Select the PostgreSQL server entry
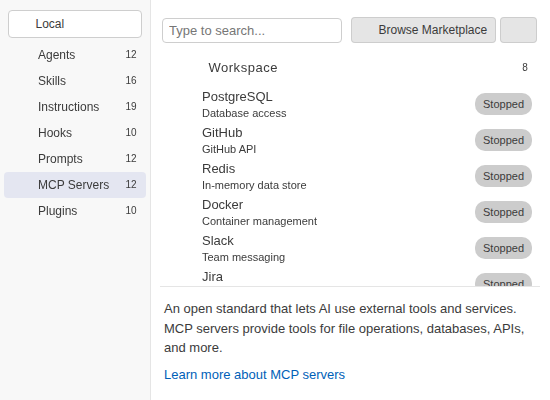This screenshot has height=400, width=550. 350,104
